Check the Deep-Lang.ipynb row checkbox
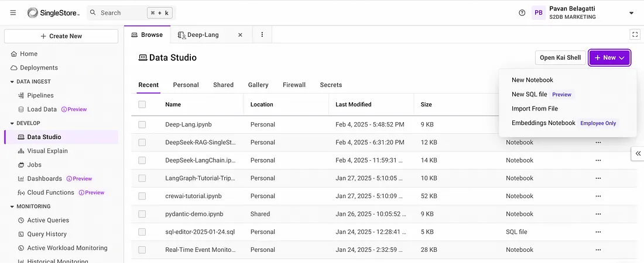 142,124
